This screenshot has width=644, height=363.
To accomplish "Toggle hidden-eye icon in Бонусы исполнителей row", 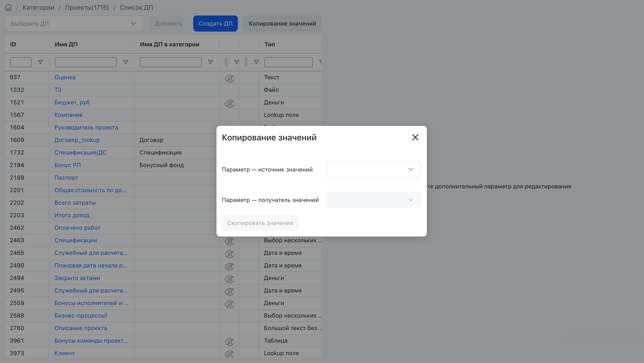I will point(229,304).
